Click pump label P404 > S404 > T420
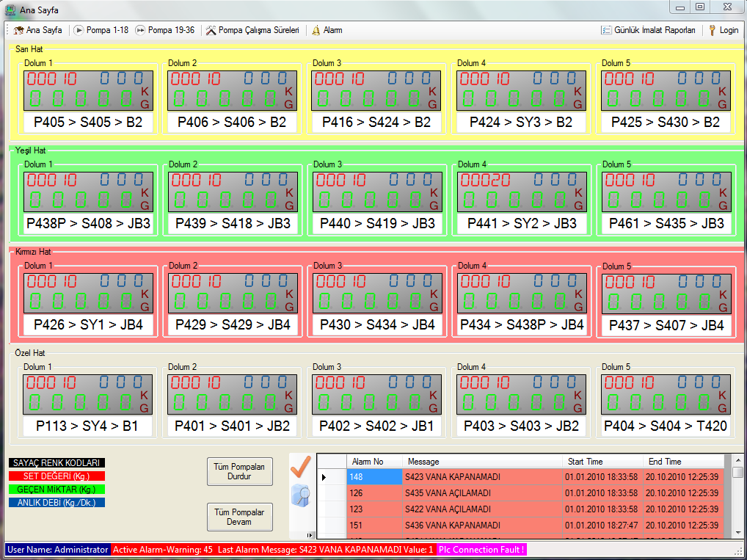Screen dimensions: 747x560 pyautogui.click(x=666, y=426)
